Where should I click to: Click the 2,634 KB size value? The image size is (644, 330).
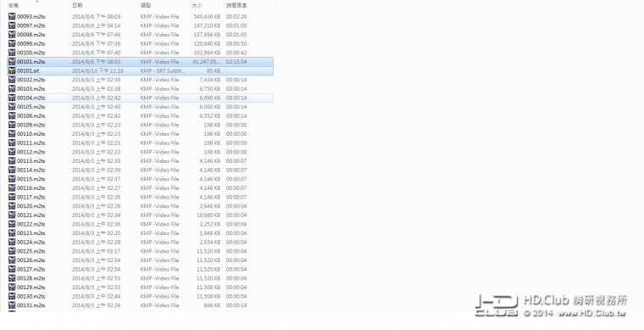click(x=210, y=243)
